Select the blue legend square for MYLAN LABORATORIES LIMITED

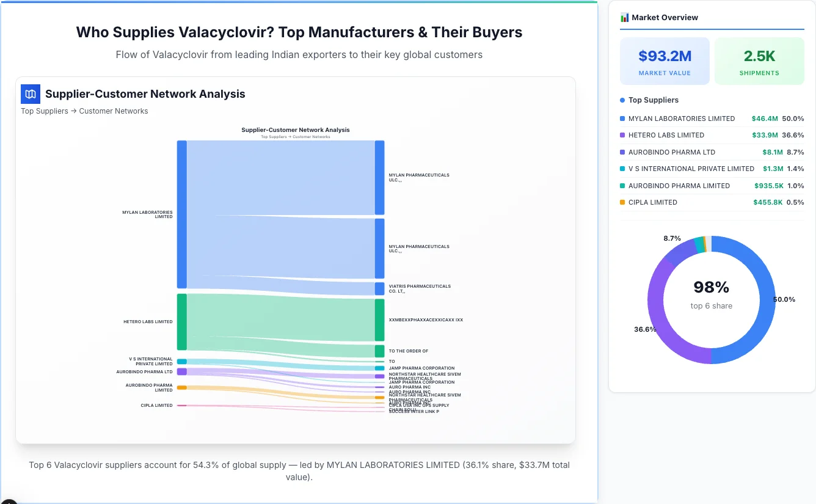622,119
